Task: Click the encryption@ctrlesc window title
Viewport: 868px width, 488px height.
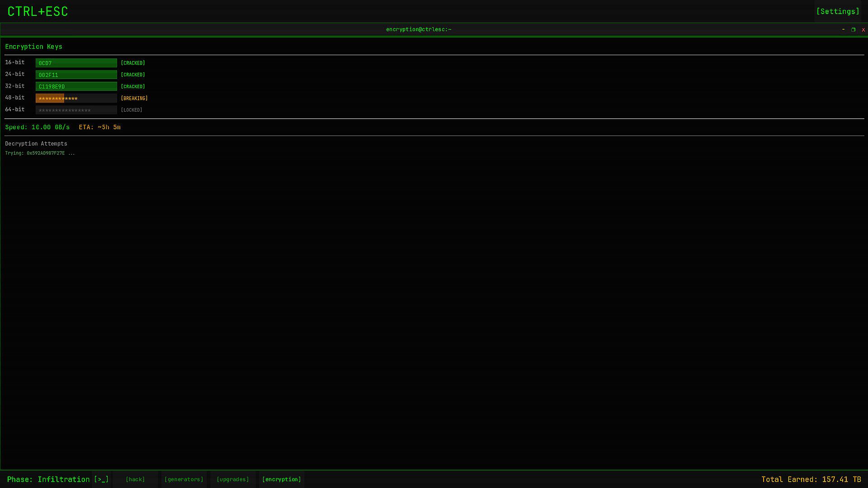Action: tap(419, 29)
